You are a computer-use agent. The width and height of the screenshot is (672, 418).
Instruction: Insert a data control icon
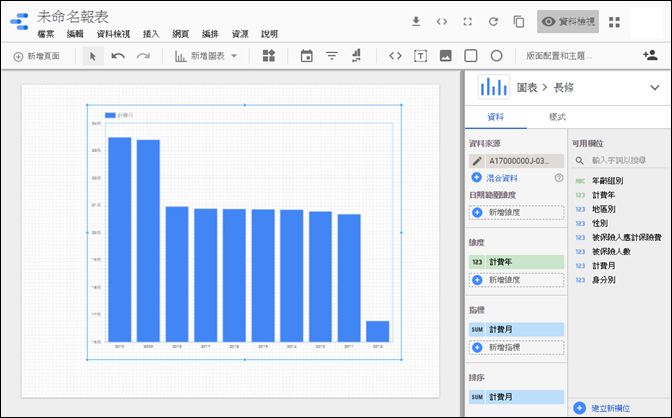357,56
